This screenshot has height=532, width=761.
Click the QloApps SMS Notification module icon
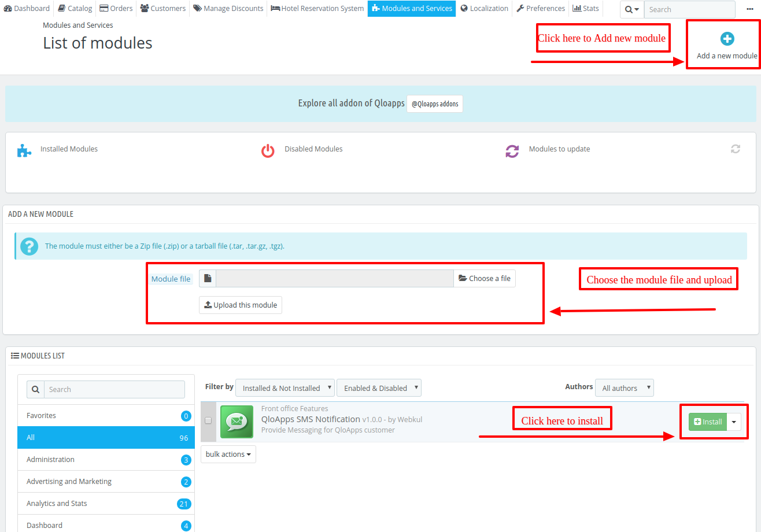tap(237, 422)
